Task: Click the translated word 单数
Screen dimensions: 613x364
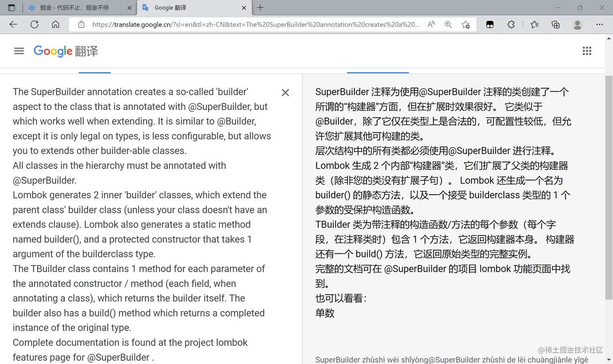Action: click(325, 313)
